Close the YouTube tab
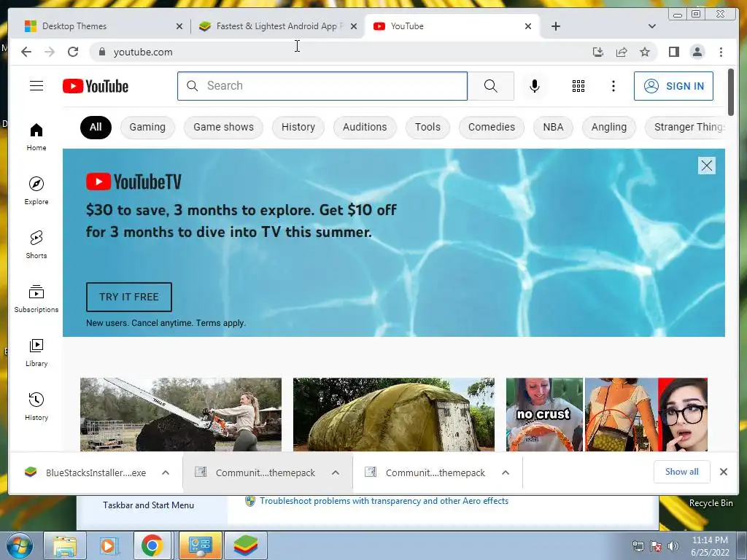This screenshot has width=747, height=560. point(528,26)
